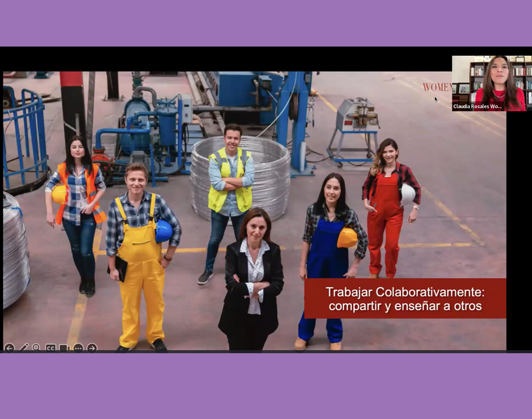The width and height of the screenshot is (532, 419).
Task: Select the pen annotation tool
Action: point(23,348)
